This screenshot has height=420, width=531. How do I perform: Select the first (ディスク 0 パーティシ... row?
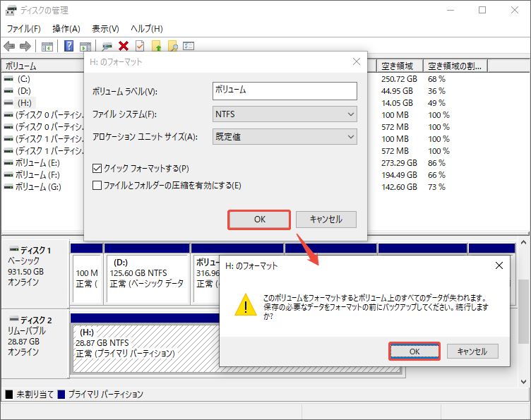pos(44,115)
